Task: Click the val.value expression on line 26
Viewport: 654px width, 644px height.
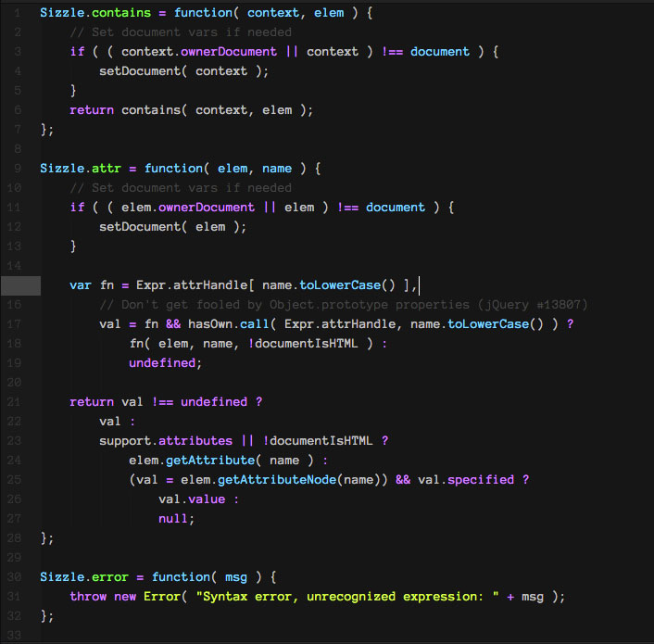Action: 192,499
